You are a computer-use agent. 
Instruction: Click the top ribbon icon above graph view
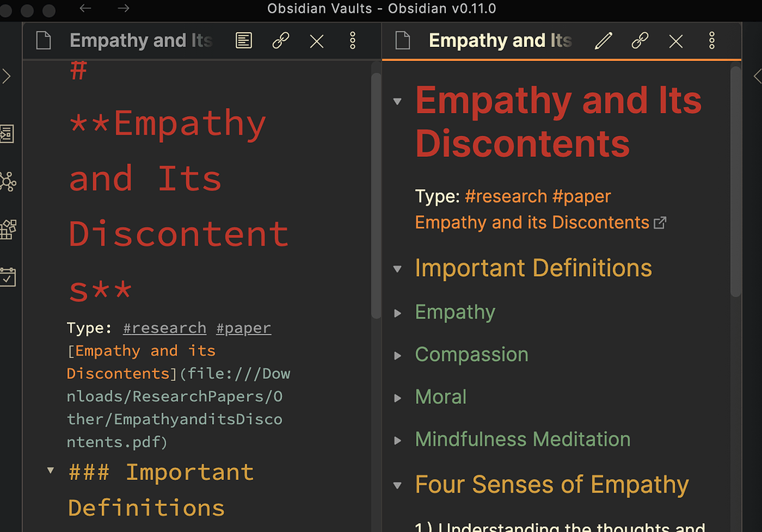click(x=8, y=134)
